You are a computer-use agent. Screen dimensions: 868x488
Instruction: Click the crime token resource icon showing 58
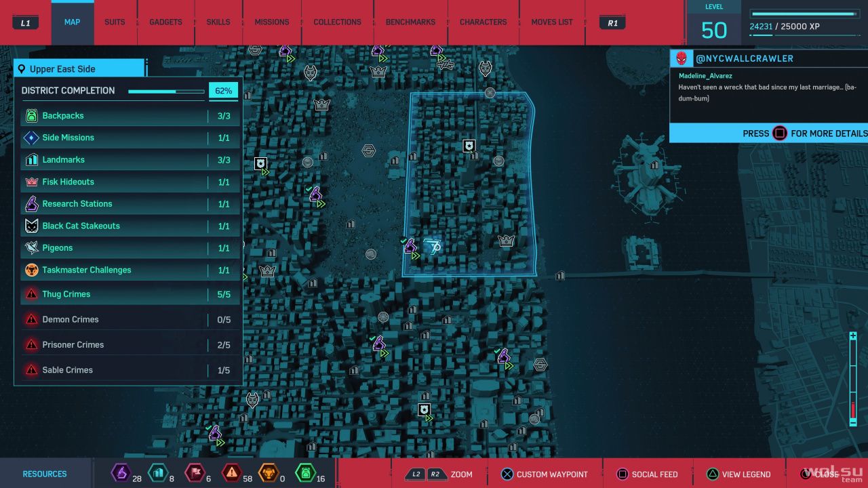[231, 472]
